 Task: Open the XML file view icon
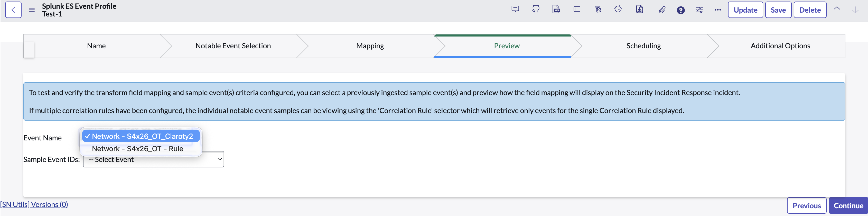click(x=556, y=10)
